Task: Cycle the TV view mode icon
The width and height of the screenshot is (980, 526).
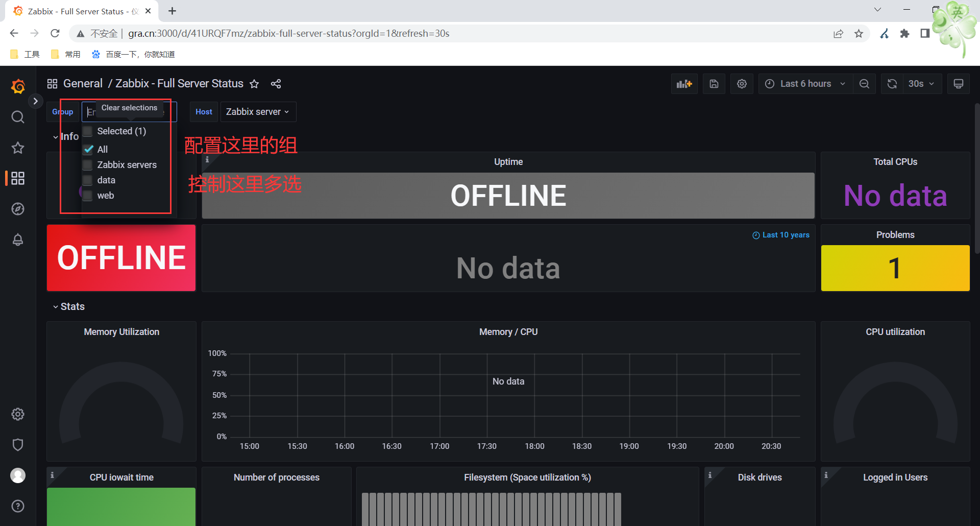Action: tap(959, 84)
